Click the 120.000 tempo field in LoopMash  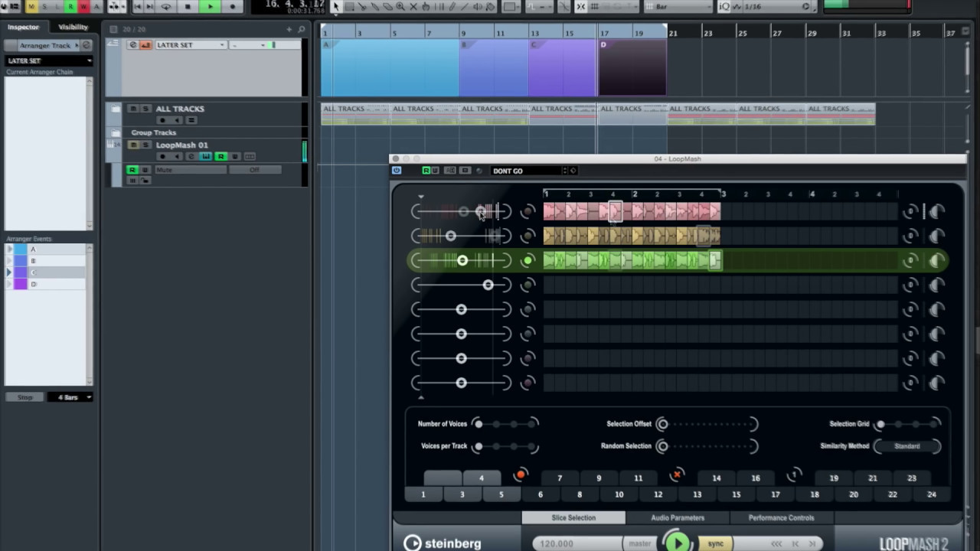[578, 543]
